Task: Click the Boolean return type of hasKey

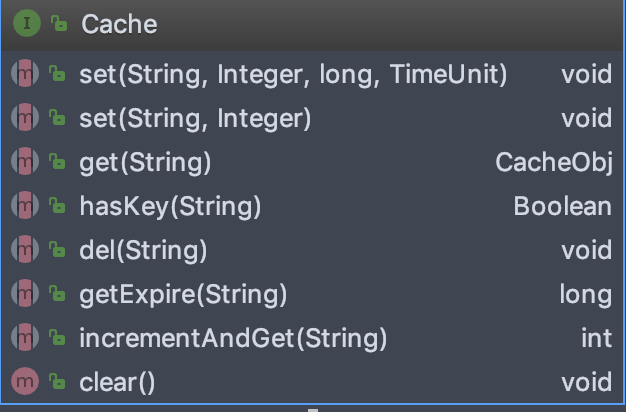Action: pyautogui.click(x=562, y=206)
